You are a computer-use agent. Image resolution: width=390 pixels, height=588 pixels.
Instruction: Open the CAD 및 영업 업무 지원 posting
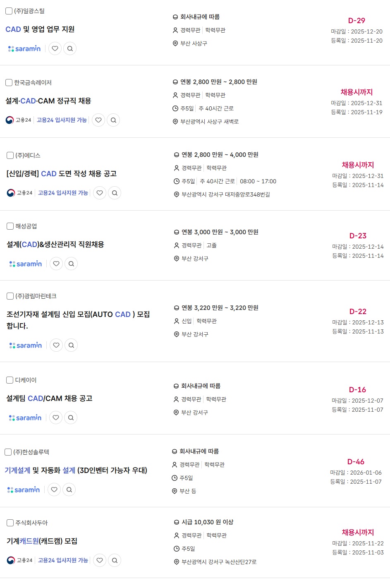pyautogui.click(x=40, y=29)
